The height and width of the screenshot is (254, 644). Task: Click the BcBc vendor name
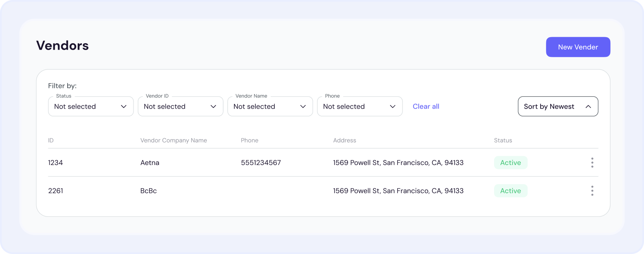tap(148, 191)
